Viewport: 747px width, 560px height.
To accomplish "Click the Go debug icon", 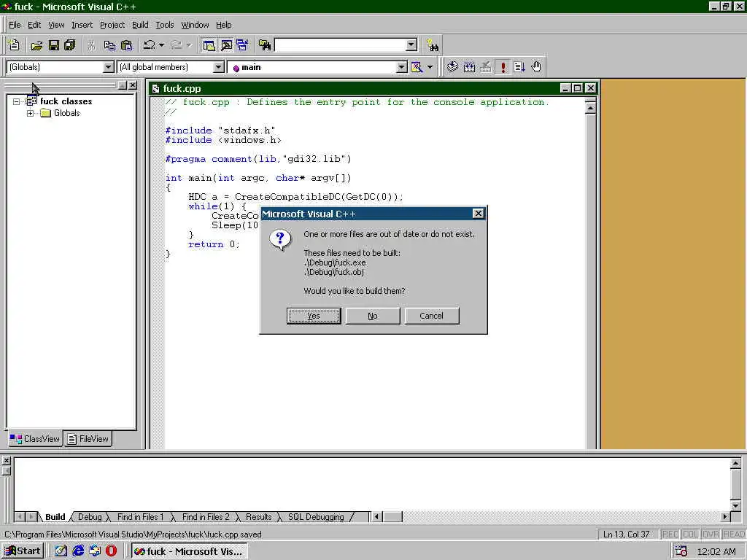I will (x=519, y=67).
